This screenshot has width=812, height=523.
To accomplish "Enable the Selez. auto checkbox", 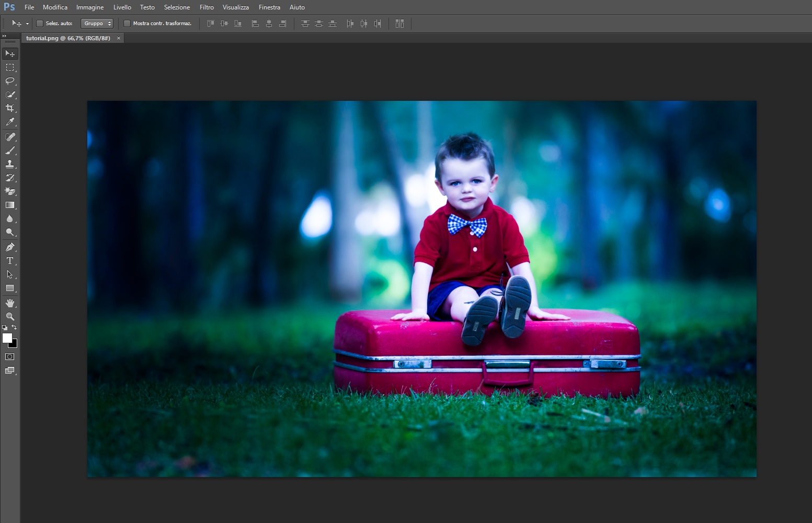I will pos(39,24).
